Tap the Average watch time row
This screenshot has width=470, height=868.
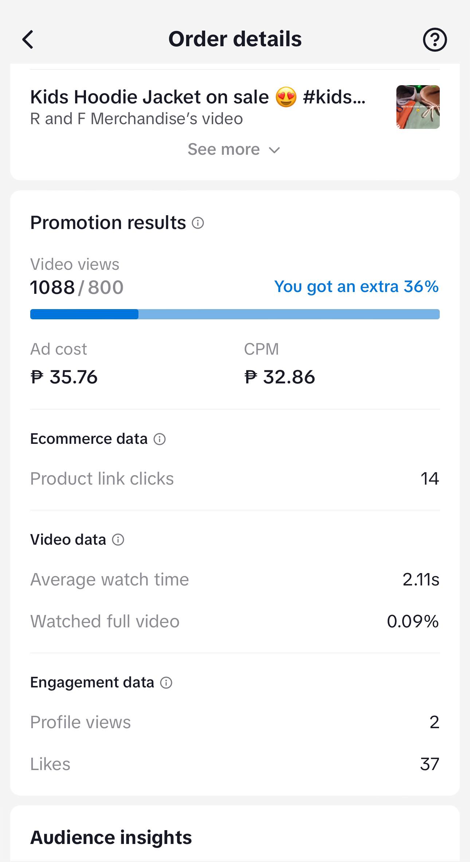click(235, 579)
